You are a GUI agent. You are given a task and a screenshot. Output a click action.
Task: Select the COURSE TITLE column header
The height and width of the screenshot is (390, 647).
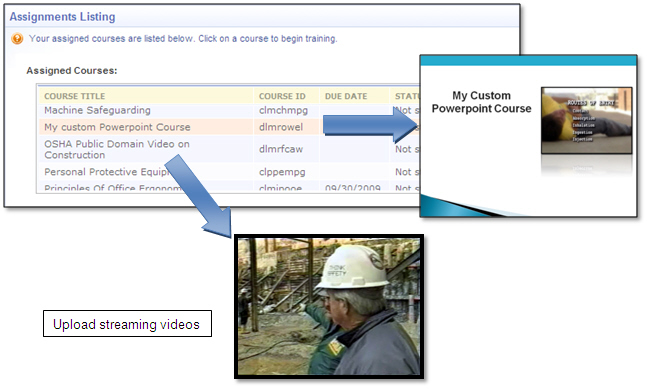click(x=75, y=96)
